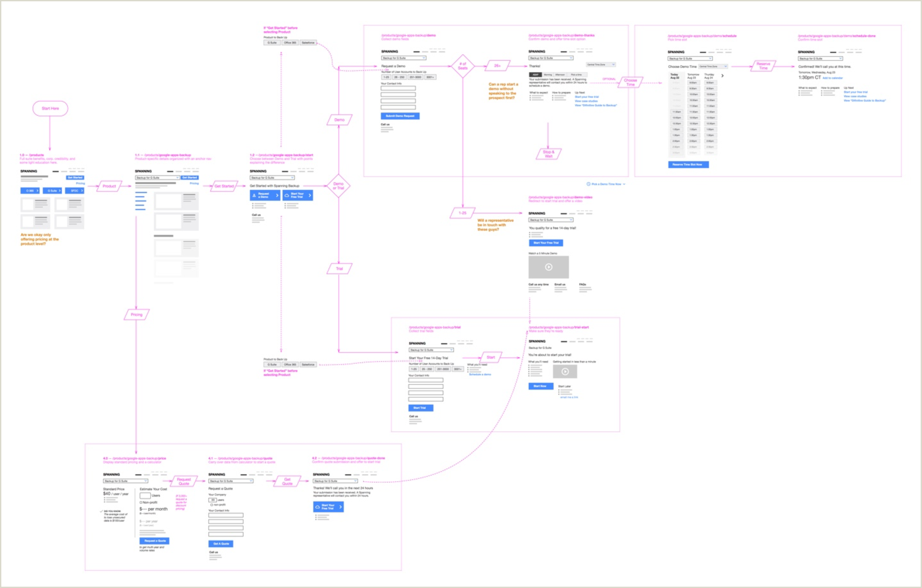Click the Add to calendar link
The image size is (922, 588).
click(833, 78)
